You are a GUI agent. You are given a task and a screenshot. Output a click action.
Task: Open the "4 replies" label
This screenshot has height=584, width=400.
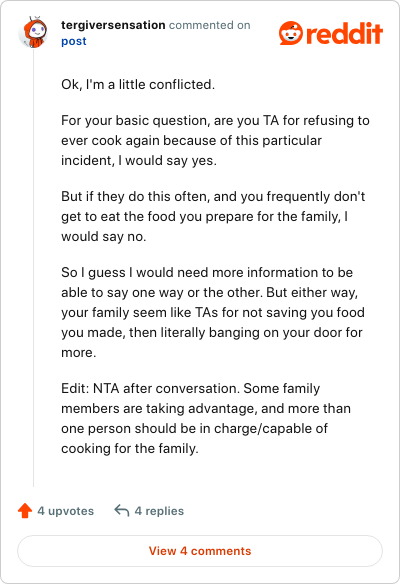coord(159,511)
